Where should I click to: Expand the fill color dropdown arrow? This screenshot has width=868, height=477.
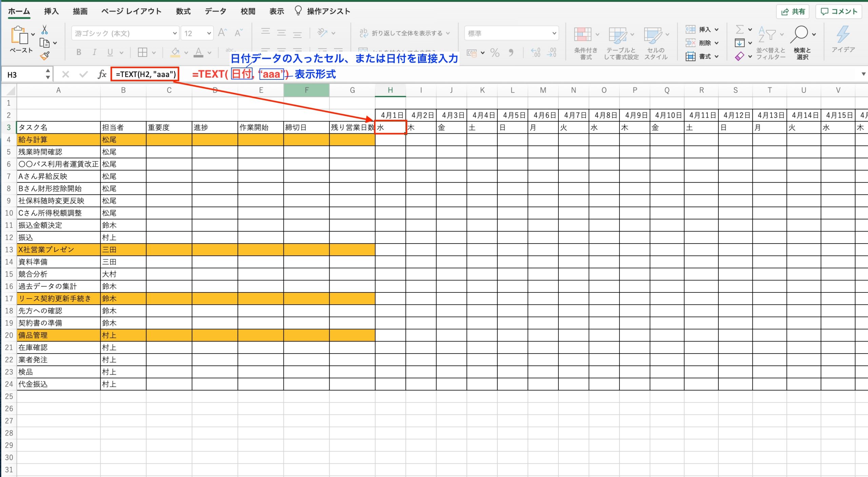tap(186, 53)
